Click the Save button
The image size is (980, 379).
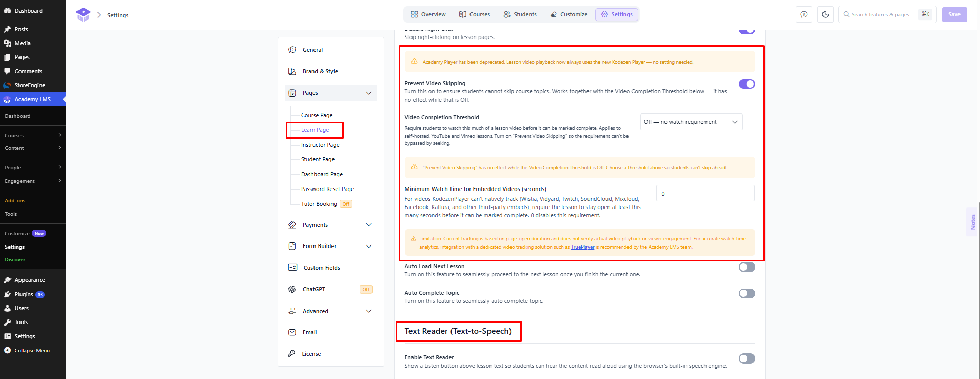pos(954,14)
